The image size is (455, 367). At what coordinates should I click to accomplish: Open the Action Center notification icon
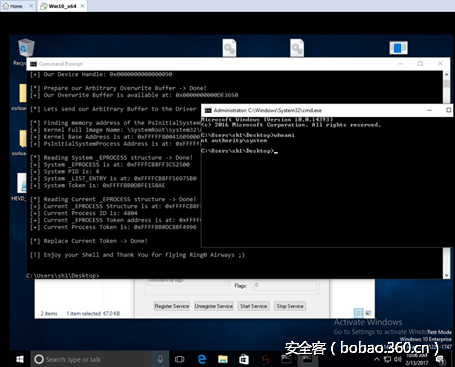coord(440,359)
